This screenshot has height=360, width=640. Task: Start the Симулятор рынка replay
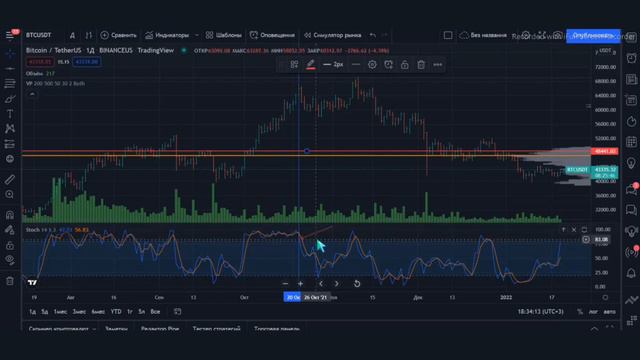pyautogui.click(x=333, y=36)
